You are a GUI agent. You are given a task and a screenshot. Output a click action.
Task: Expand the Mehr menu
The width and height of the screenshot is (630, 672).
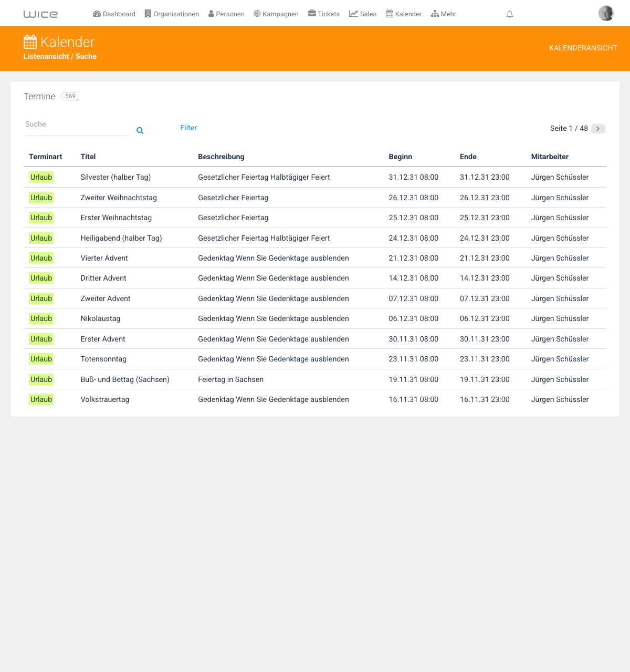444,14
